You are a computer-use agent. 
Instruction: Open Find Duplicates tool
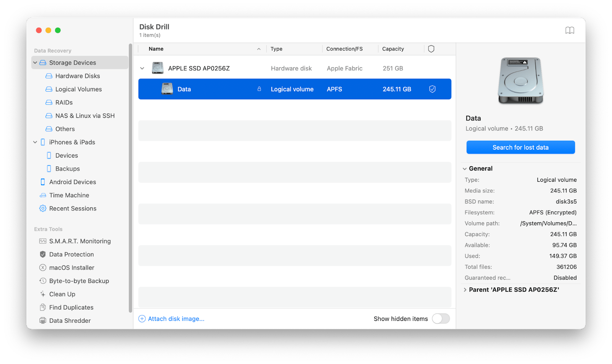point(71,307)
